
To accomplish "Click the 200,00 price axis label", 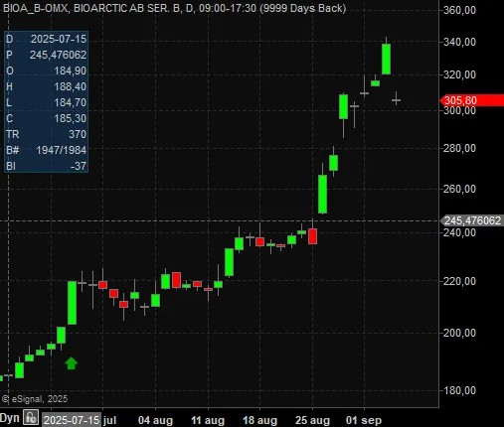I will pos(460,333).
